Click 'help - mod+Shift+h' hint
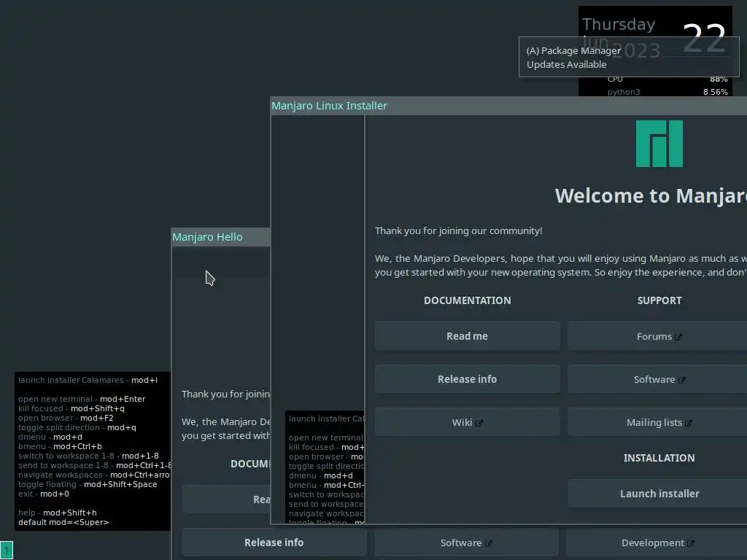747x560 pixels. coord(57,513)
